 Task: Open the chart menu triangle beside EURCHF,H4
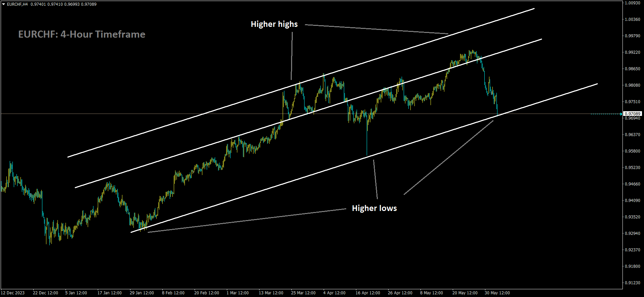point(4,4)
